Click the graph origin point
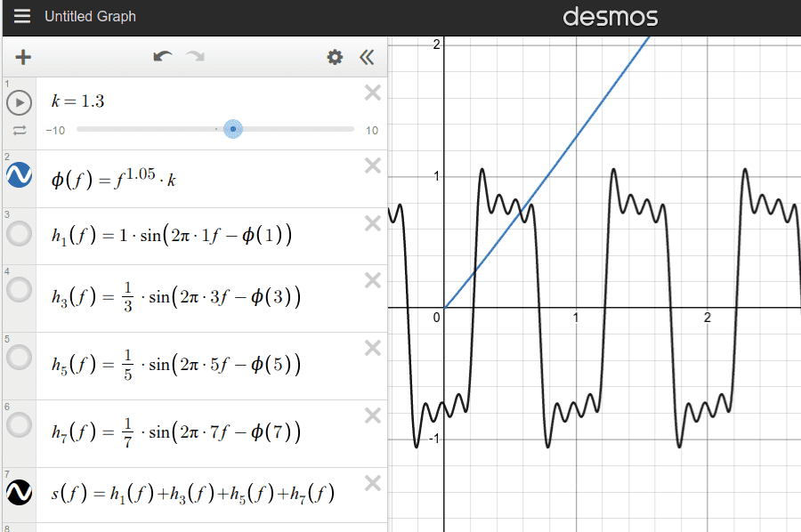 point(444,308)
